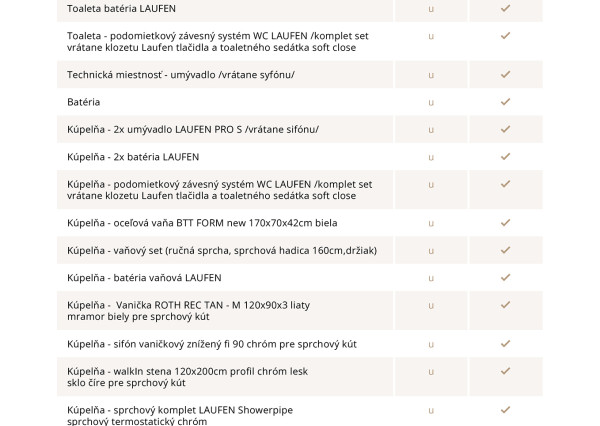Click the Kúpeľňa podomietkový závesný systém WC description
The width and height of the screenshot is (600, 426).
pyautogui.click(x=219, y=190)
